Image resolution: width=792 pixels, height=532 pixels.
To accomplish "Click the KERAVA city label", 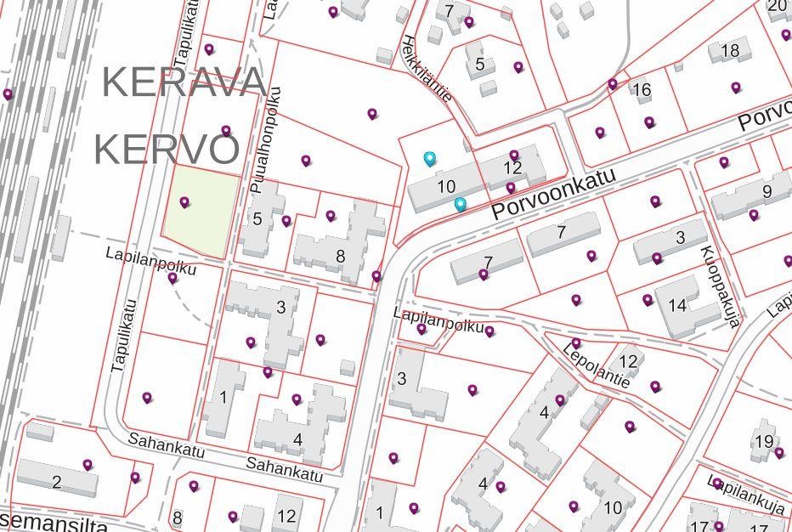I will 184,82.
